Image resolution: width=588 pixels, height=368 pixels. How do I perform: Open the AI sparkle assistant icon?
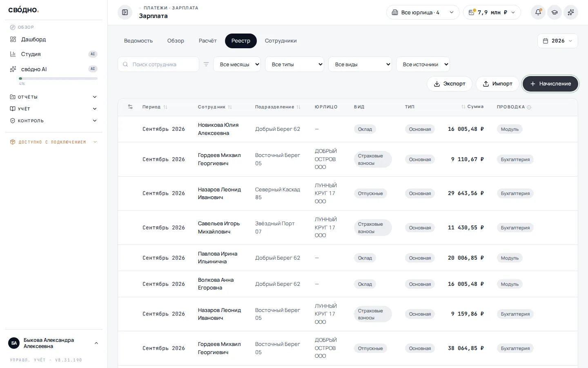(571, 12)
